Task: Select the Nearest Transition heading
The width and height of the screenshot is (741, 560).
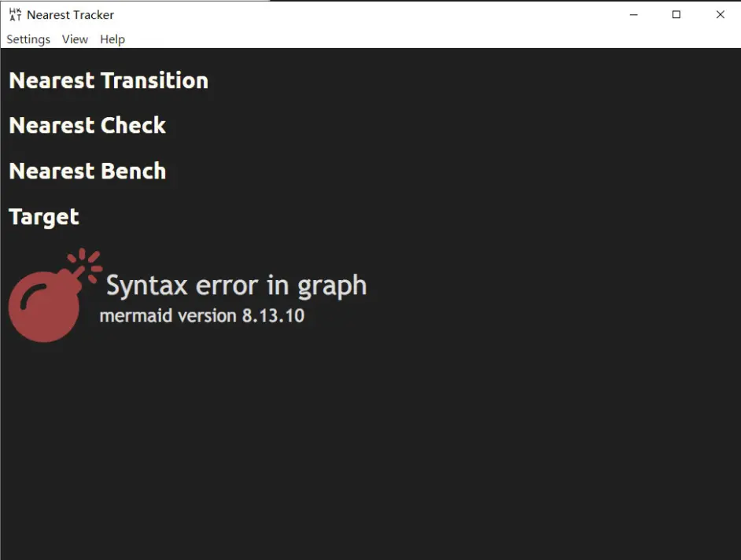Action: tap(109, 80)
